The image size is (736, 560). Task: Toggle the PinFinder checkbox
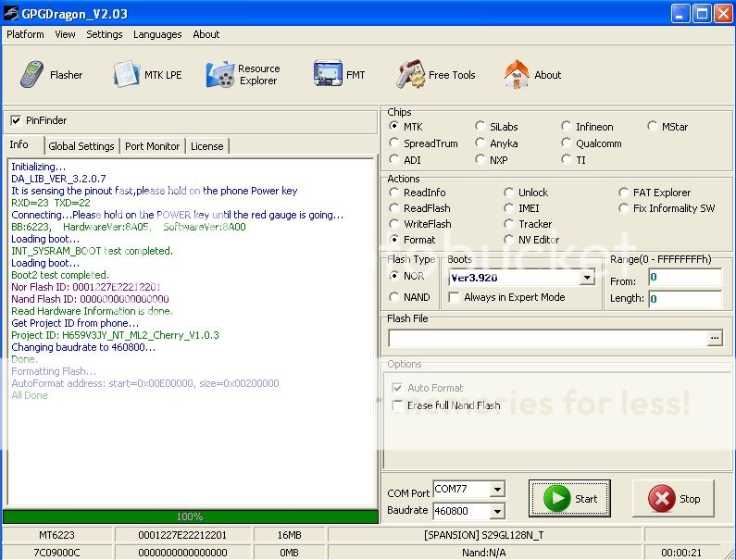tap(16, 120)
